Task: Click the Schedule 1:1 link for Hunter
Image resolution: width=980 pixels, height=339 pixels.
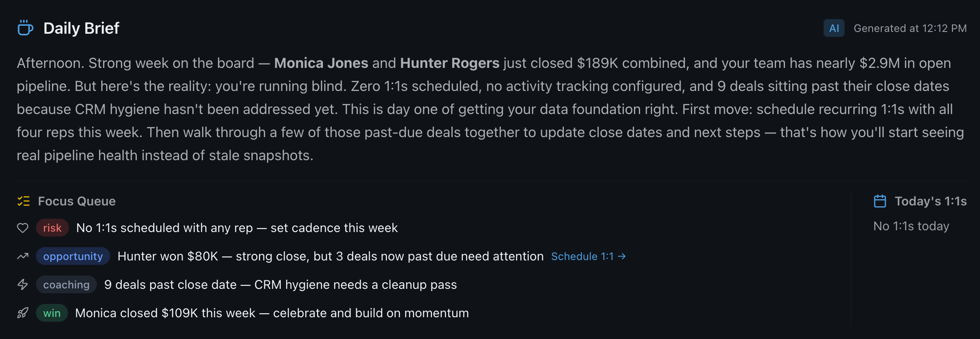Action: pyautogui.click(x=588, y=256)
